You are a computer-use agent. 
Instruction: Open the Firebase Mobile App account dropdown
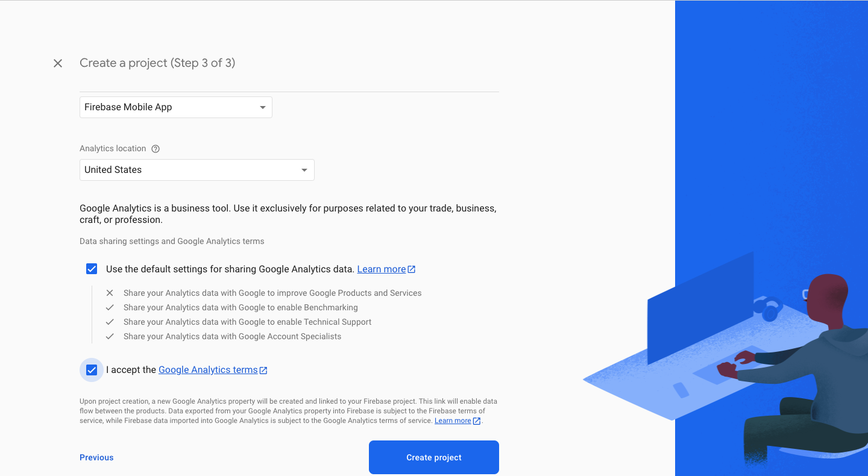175,107
